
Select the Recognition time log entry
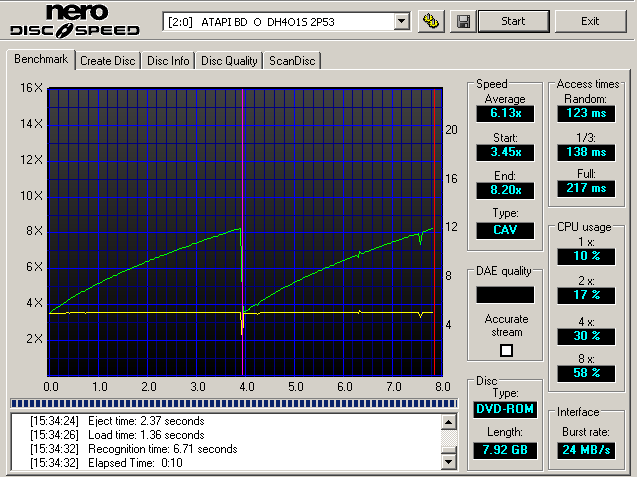134,449
